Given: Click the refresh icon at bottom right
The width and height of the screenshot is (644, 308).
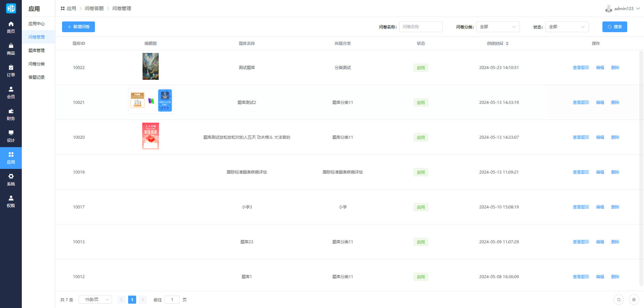Looking at the screenshot, I should [619, 300].
